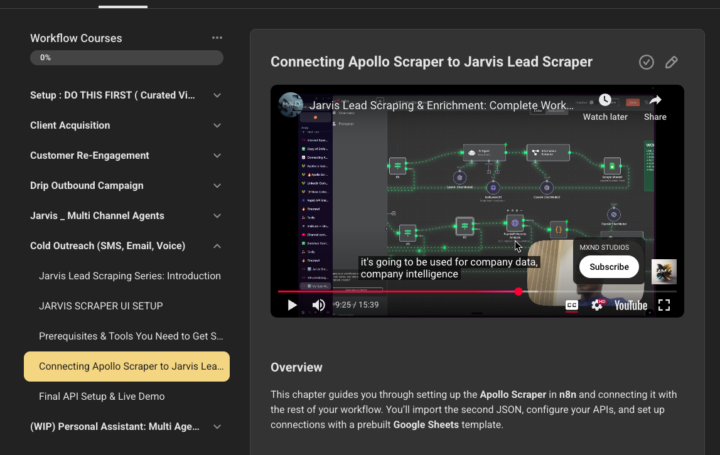Click the 9:25 / 15:39 time display
The image size is (720, 455).
pos(357,305)
